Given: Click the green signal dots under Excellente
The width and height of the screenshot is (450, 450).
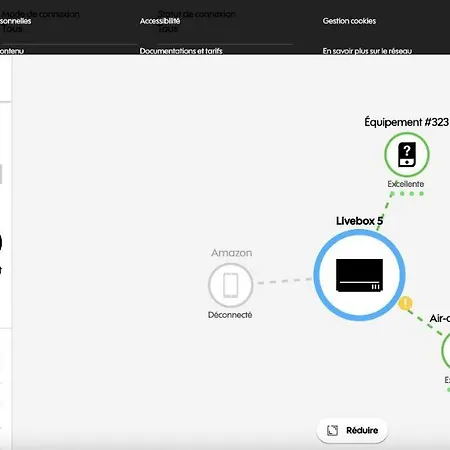Looking at the screenshot, I should (x=407, y=193).
